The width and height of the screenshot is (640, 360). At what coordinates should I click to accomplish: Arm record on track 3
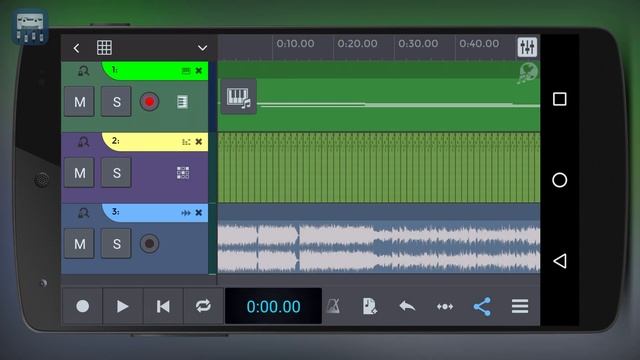[x=149, y=244]
